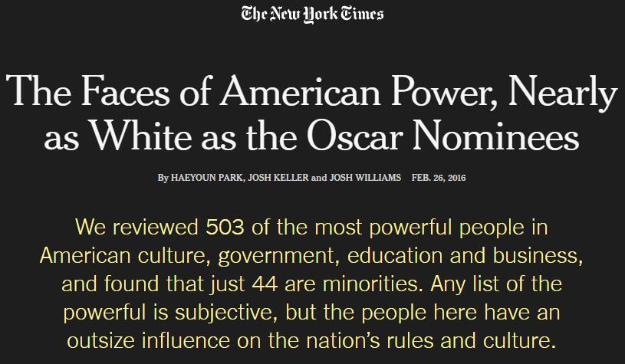Select Josh Williams in the byline
This screenshot has width=625, height=364.
tap(365, 178)
